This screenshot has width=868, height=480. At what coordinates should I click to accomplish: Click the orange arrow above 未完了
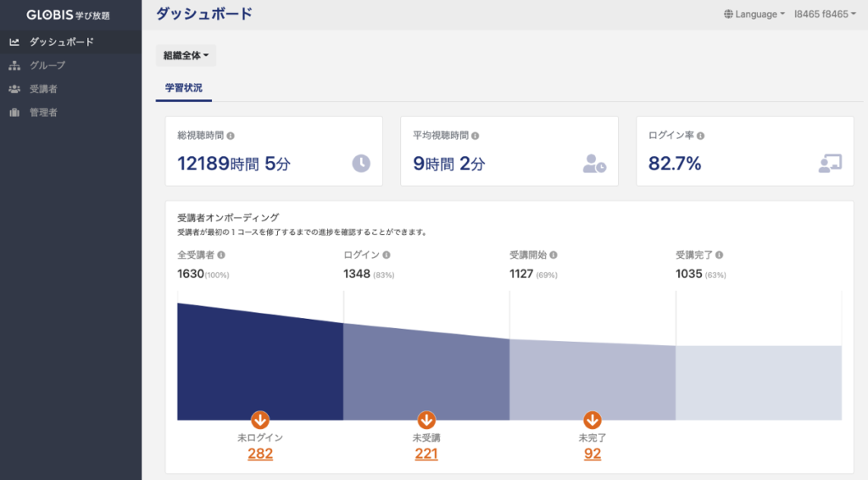[593, 420]
